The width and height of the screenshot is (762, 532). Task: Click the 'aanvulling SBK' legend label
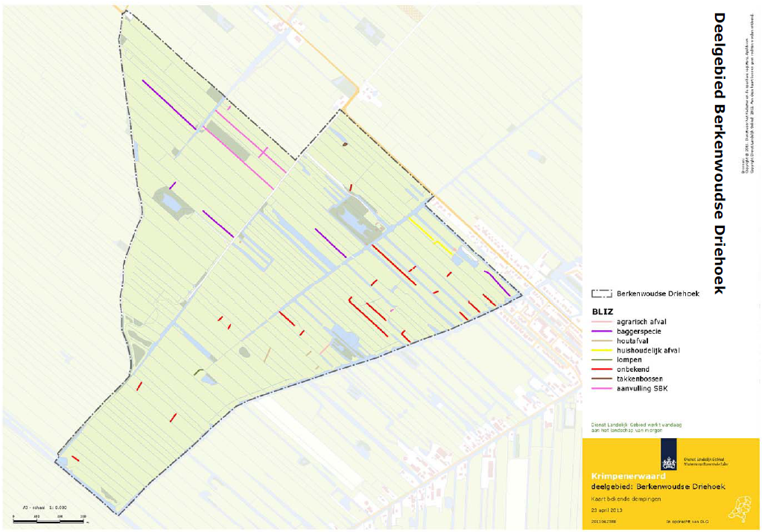[642, 388]
